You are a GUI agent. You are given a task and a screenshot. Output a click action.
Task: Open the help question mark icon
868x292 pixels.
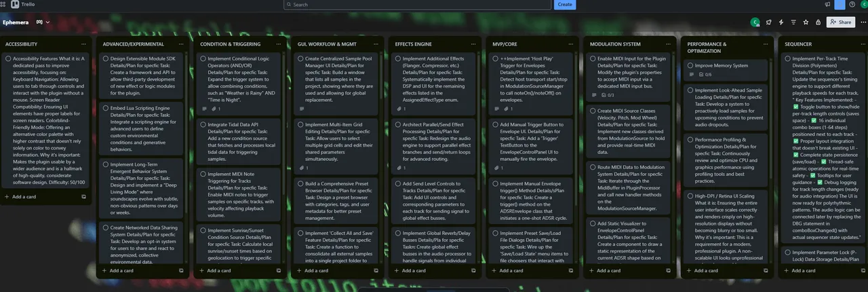coord(852,4)
